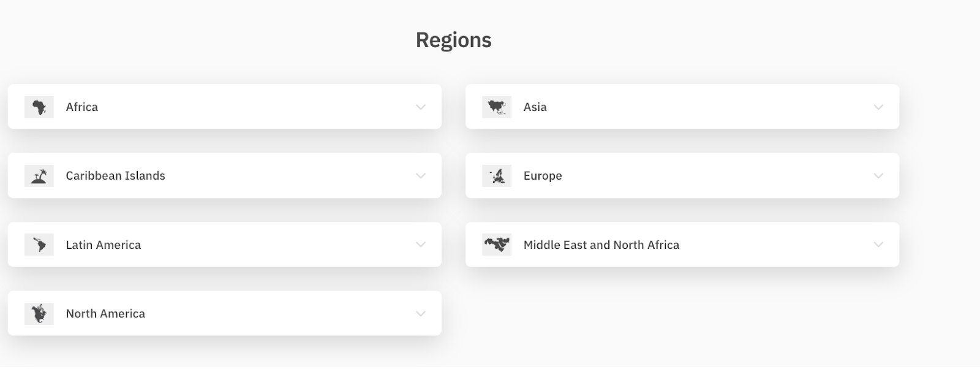Click the Asia map icon
This screenshot has height=369, width=980.
click(x=497, y=107)
